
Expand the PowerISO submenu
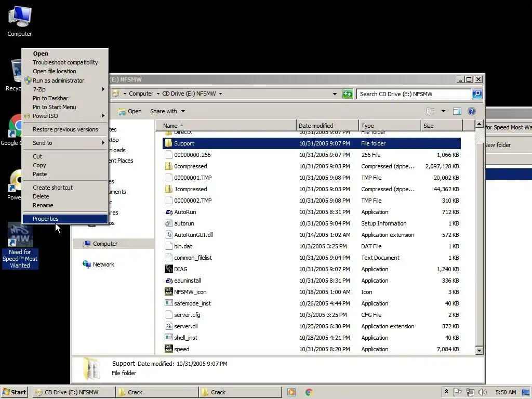tap(65, 116)
